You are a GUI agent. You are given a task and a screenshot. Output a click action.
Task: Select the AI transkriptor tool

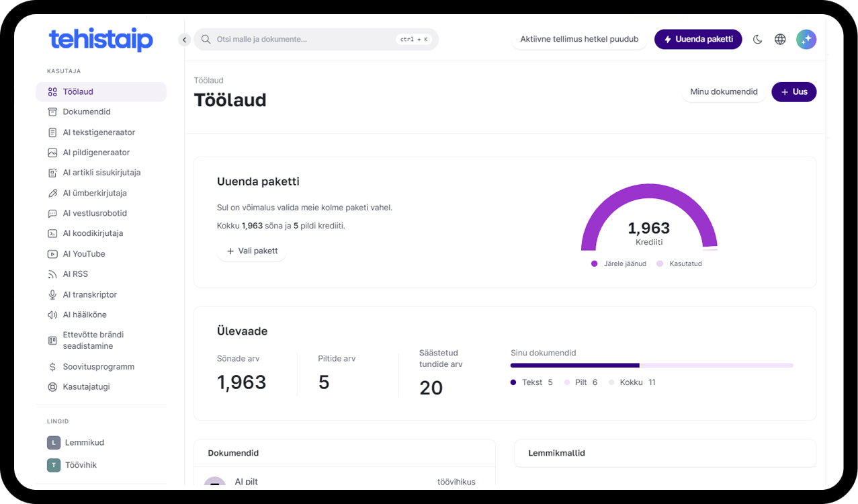(89, 294)
